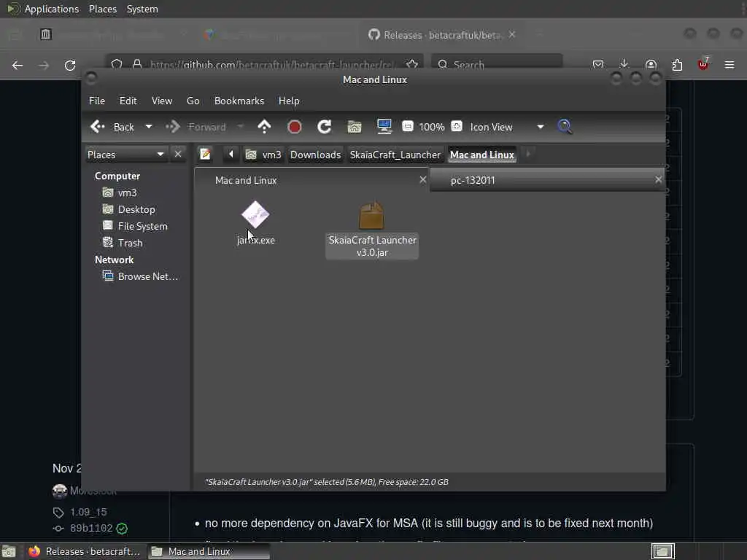The image size is (747, 560).
Task: Open the 89b1102 commit link
Action: pos(91,528)
